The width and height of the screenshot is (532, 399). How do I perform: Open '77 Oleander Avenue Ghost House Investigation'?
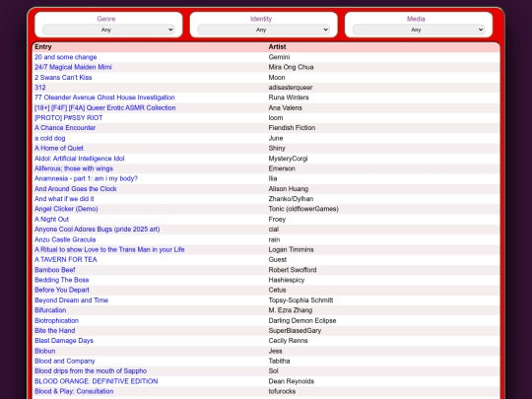pyautogui.click(x=104, y=98)
